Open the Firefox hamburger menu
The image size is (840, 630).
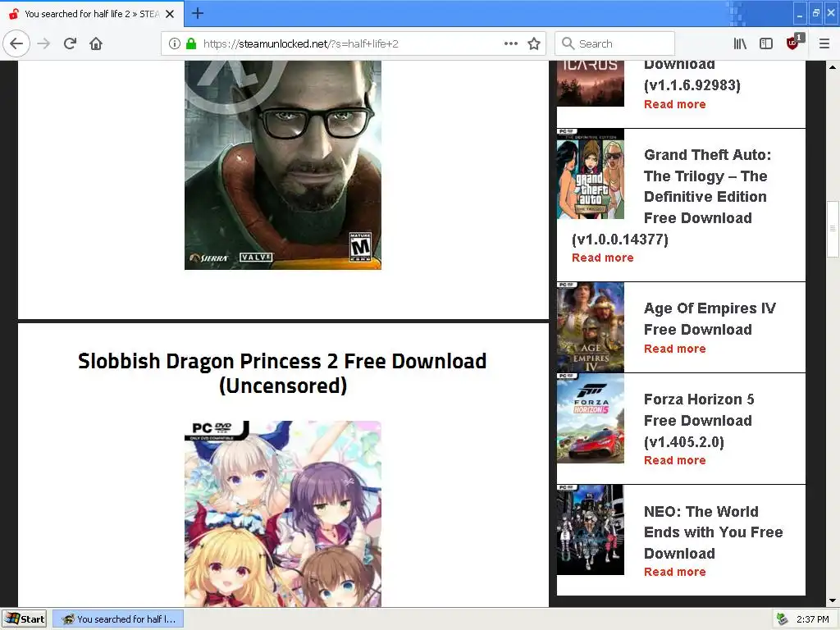[824, 43]
